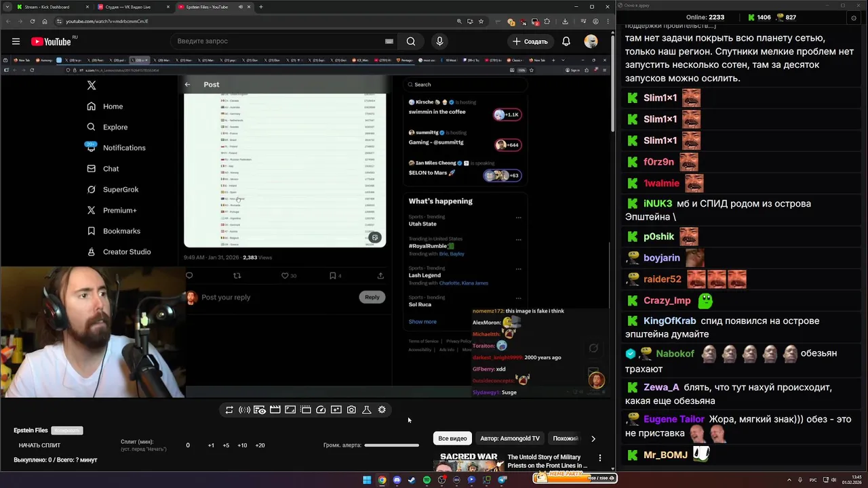868x488 pixels.
Task: Open Spotify from the Windows taskbar
Action: [427, 480]
